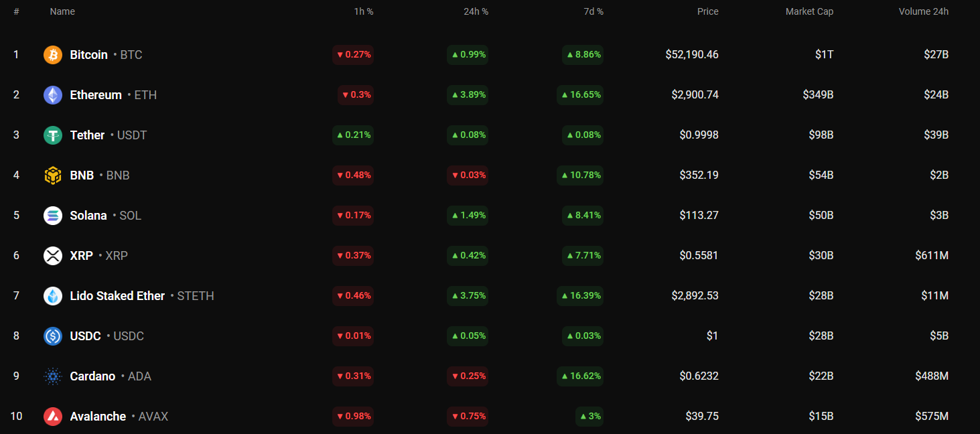Click the Cardano logo icon

pyautogui.click(x=53, y=376)
